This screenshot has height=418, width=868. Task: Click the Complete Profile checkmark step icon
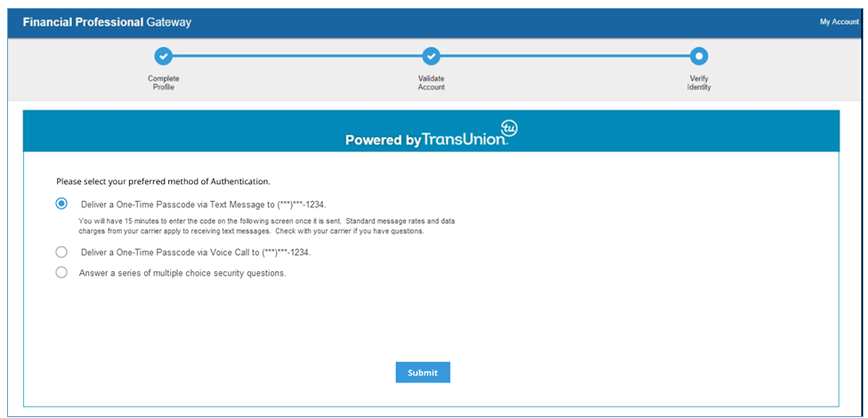tap(163, 57)
